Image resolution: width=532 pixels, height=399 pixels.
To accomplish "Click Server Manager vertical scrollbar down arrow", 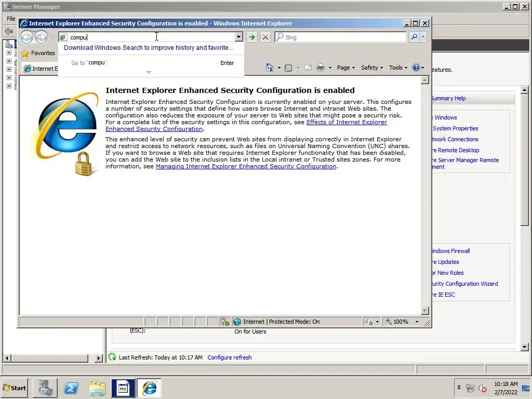I will (525, 347).
